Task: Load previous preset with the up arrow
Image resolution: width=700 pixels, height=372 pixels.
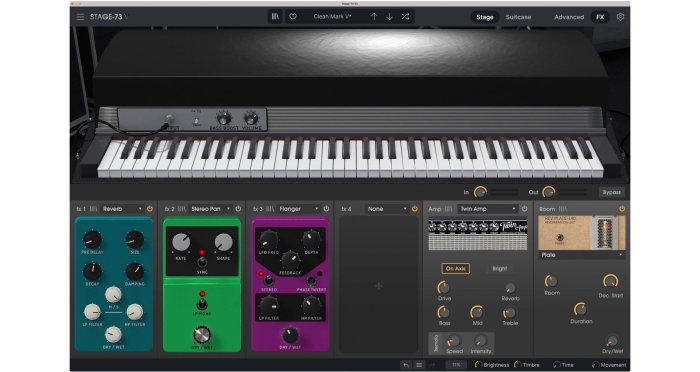Action: click(374, 17)
